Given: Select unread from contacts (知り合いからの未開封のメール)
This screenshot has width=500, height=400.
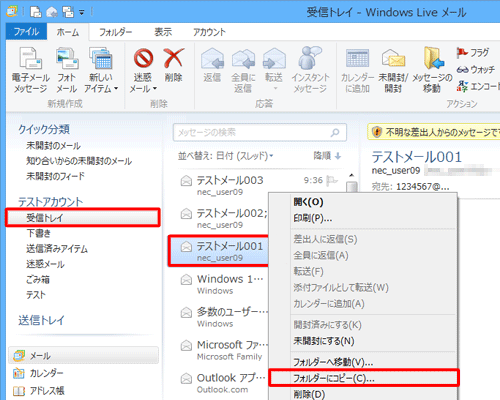Looking at the screenshot, I should click(x=79, y=161).
